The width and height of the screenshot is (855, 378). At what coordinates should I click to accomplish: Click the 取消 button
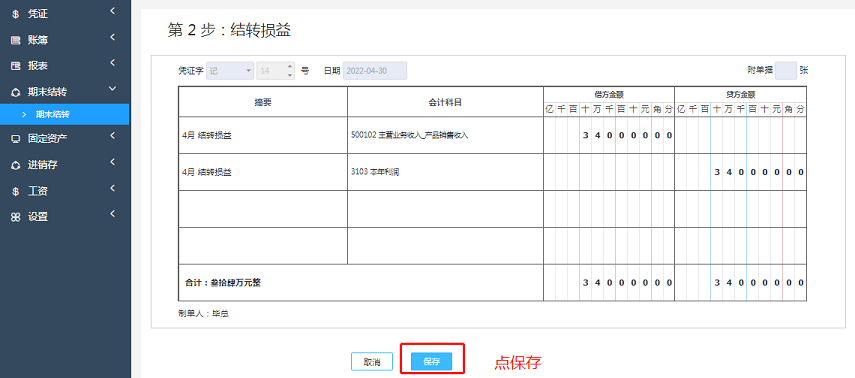pos(372,362)
